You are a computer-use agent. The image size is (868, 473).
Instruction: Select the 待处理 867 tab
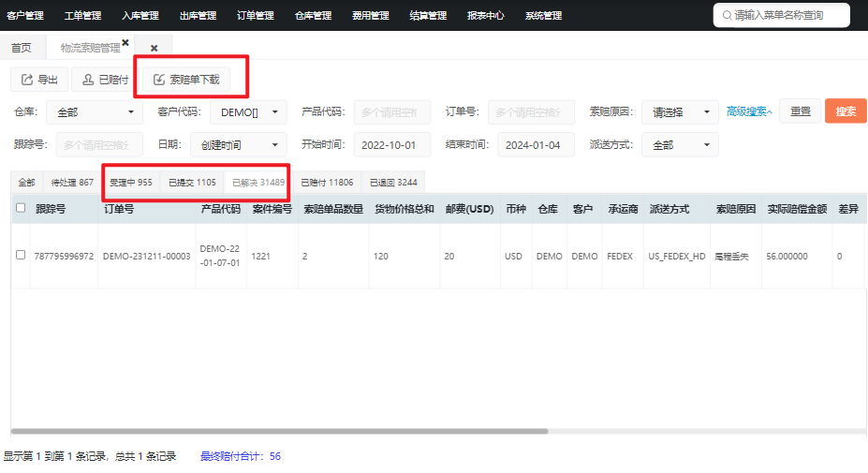click(72, 183)
